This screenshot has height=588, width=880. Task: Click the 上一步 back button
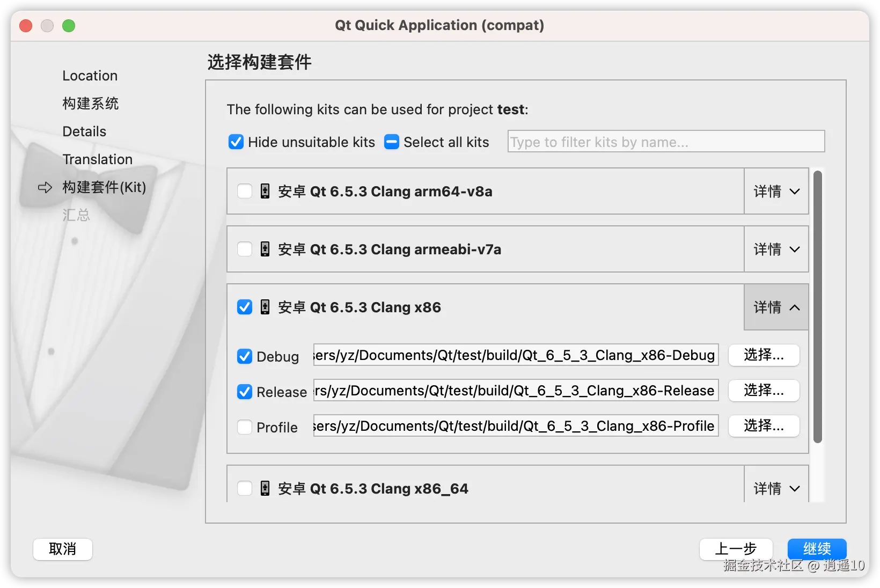(736, 549)
